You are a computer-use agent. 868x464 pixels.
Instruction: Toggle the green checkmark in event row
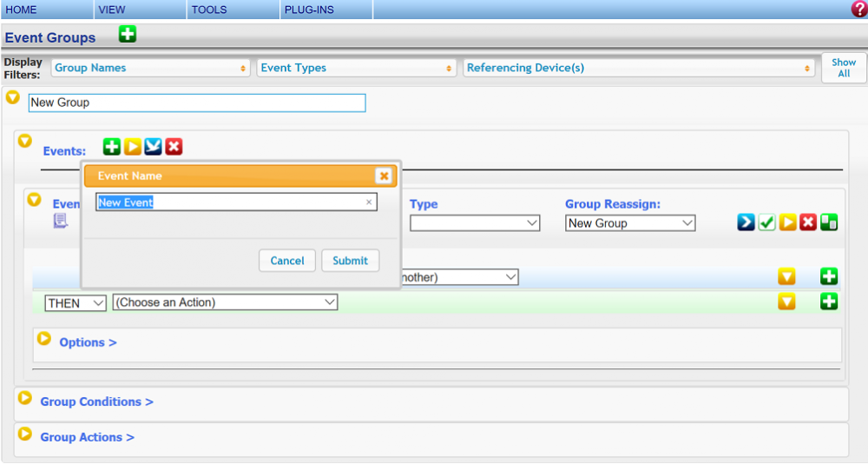tap(766, 222)
